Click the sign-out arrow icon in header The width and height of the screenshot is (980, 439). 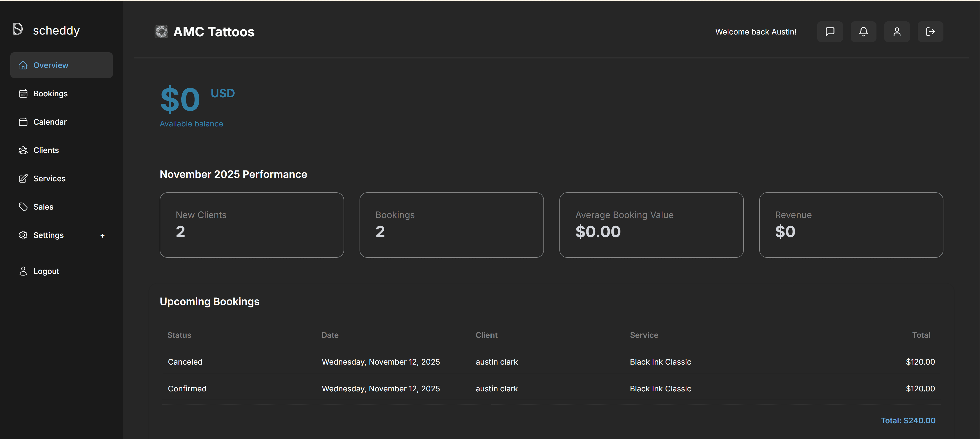tap(930, 32)
